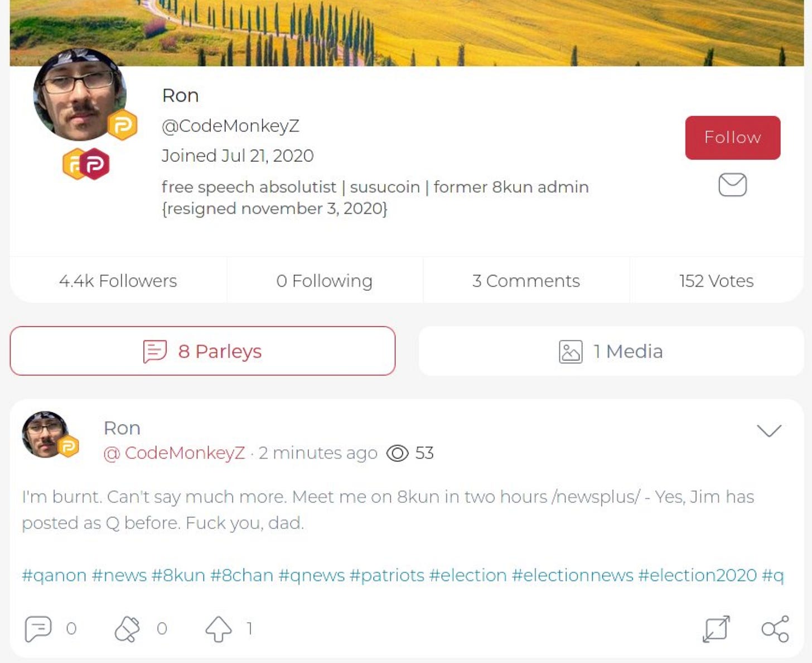The width and height of the screenshot is (812, 663).
Task: Open the #qanon hashtag
Action: (x=54, y=575)
